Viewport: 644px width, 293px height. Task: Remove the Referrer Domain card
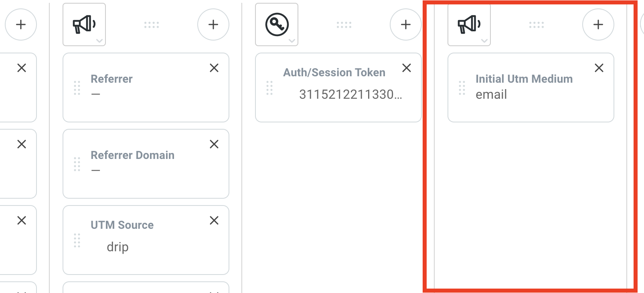point(214,144)
